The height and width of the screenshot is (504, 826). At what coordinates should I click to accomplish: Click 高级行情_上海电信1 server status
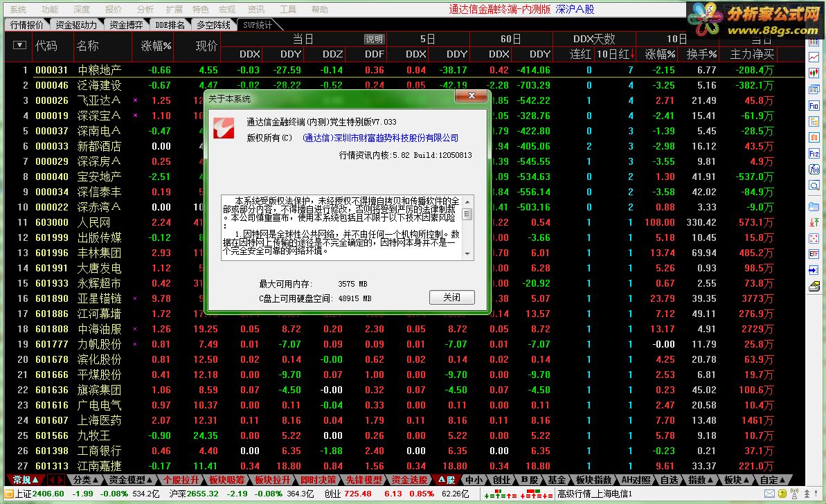pyautogui.click(x=594, y=494)
